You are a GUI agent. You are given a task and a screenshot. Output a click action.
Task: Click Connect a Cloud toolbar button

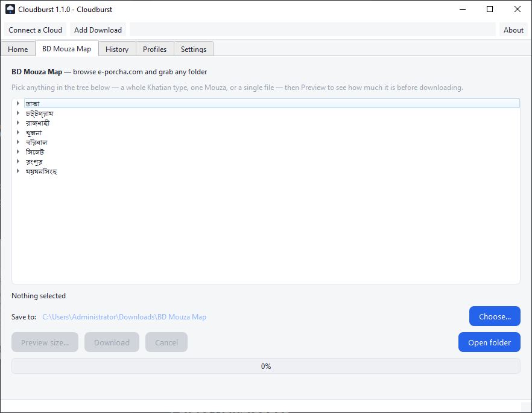(35, 30)
